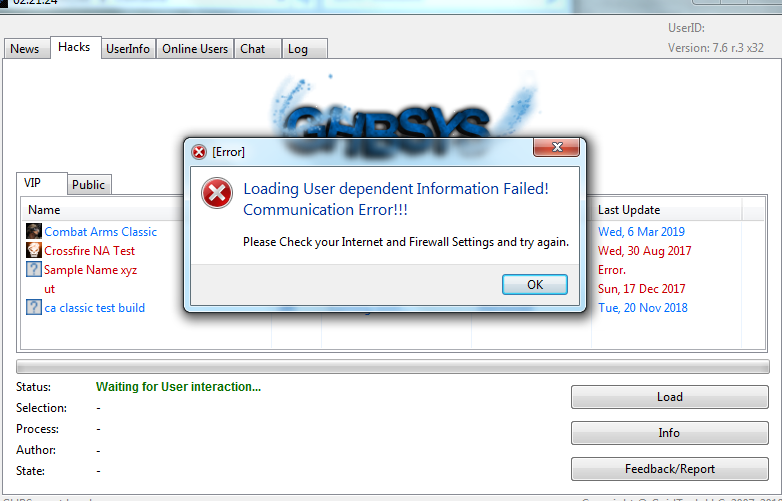Select the VIP hacks sub-tab
Viewport: 782px width, 501px height.
(x=32, y=183)
